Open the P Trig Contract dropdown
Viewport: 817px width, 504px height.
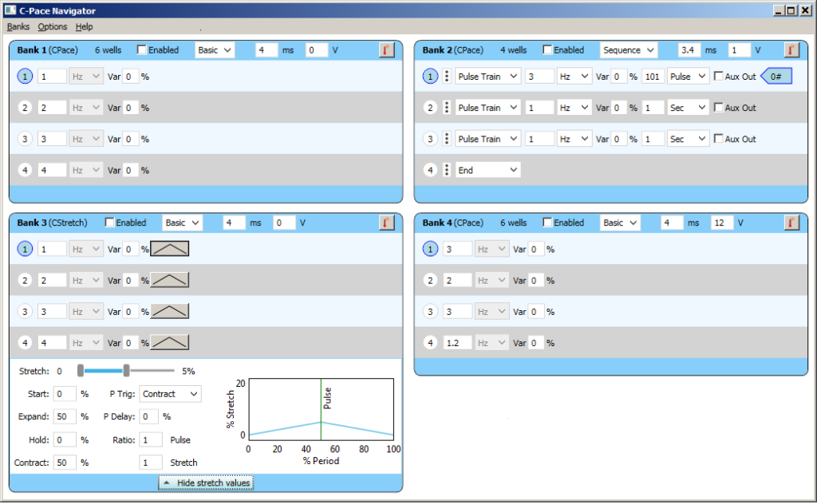pos(170,393)
